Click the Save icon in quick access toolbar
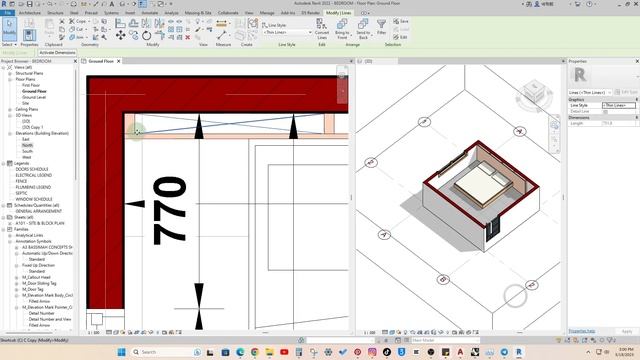The width and height of the screenshot is (640, 360). 29,4
